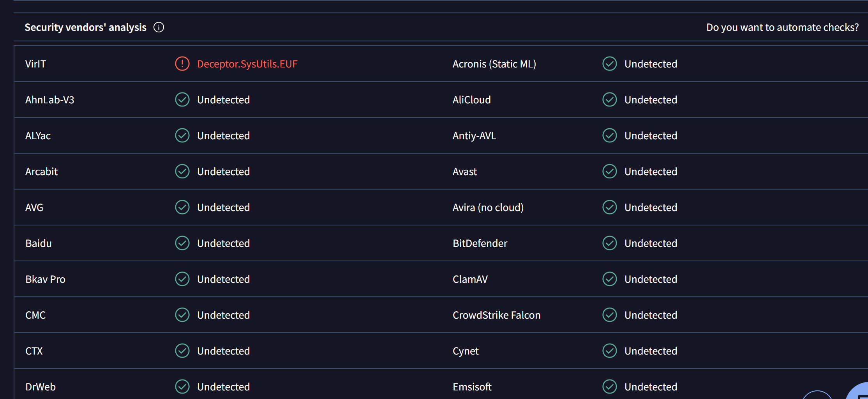Select the ALYac checkmark status icon
The image size is (868, 399).
point(182,135)
